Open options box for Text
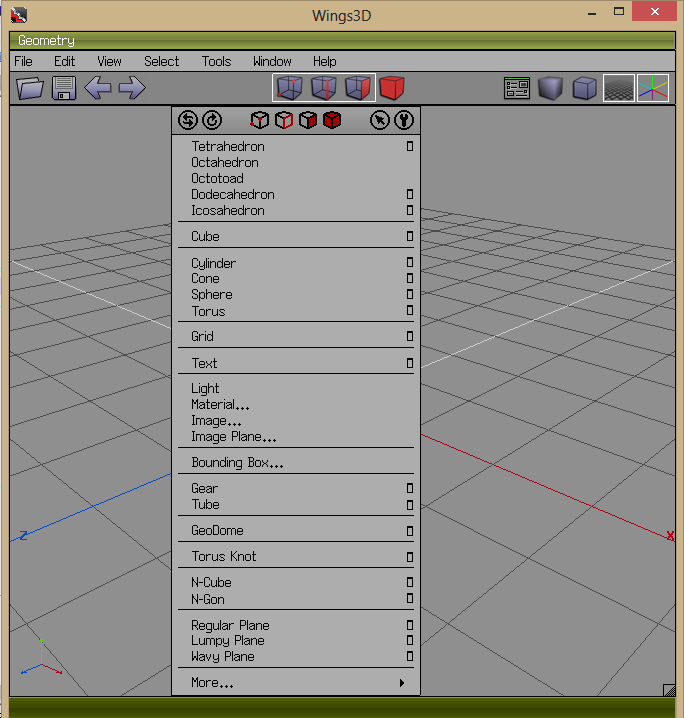This screenshot has width=684, height=718. coord(410,363)
